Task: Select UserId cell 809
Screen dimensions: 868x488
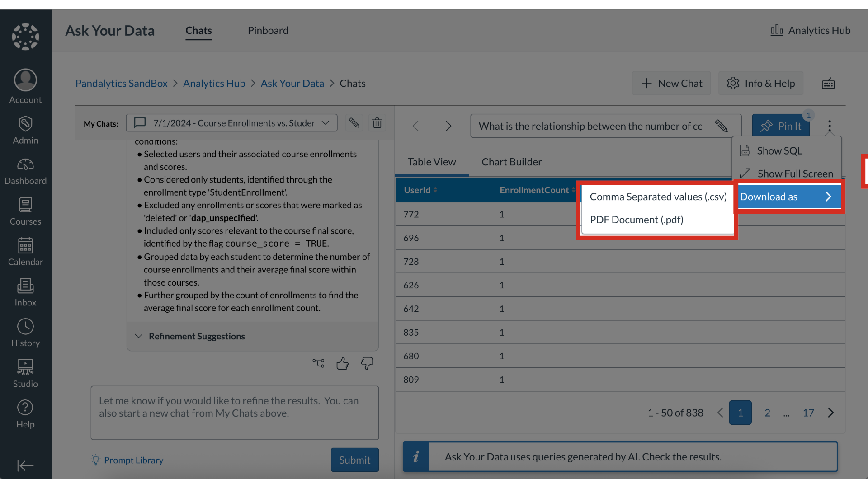Action: coord(411,380)
